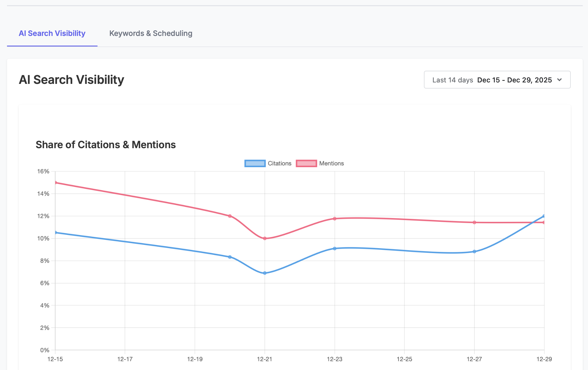Click the Mentions data point at 12-21
This screenshot has width=588, height=370.
pos(265,238)
